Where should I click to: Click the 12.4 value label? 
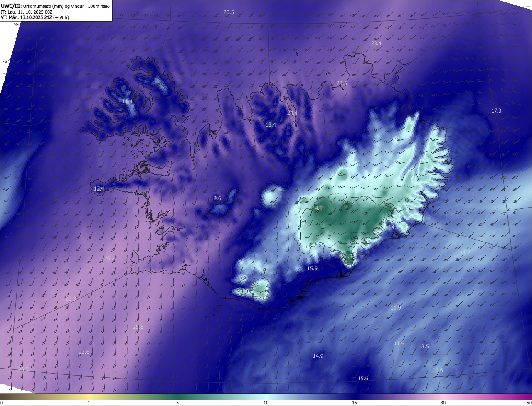point(99,189)
